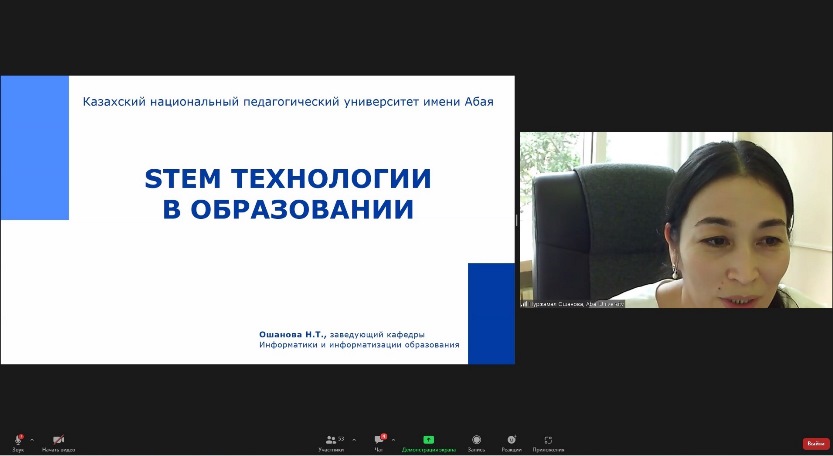Click the participant name label on video
The height and width of the screenshot is (456, 833).
pos(575,303)
